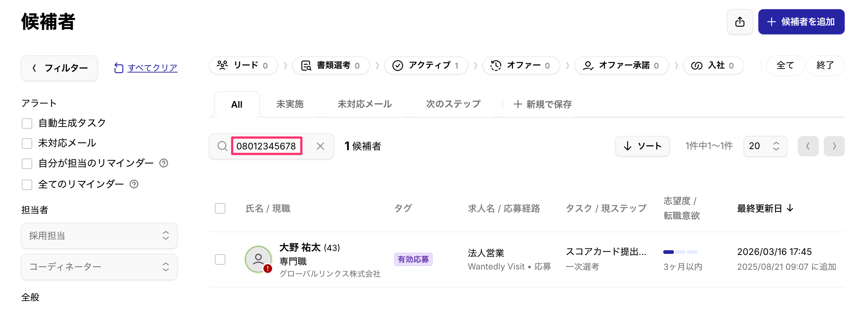Viewport: 868px width, 309px height.
Task: Click the すべてクリア link
Action: (x=152, y=68)
